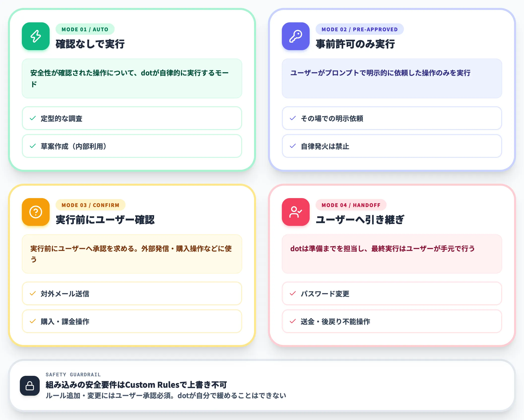Viewport: 524px width, 420px height.
Task: Click the heading 実行前にユーザー確認
Action: [105, 220]
